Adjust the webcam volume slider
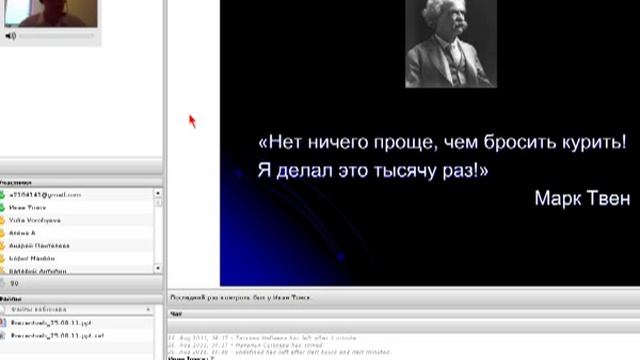 pyautogui.click(x=56, y=36)
